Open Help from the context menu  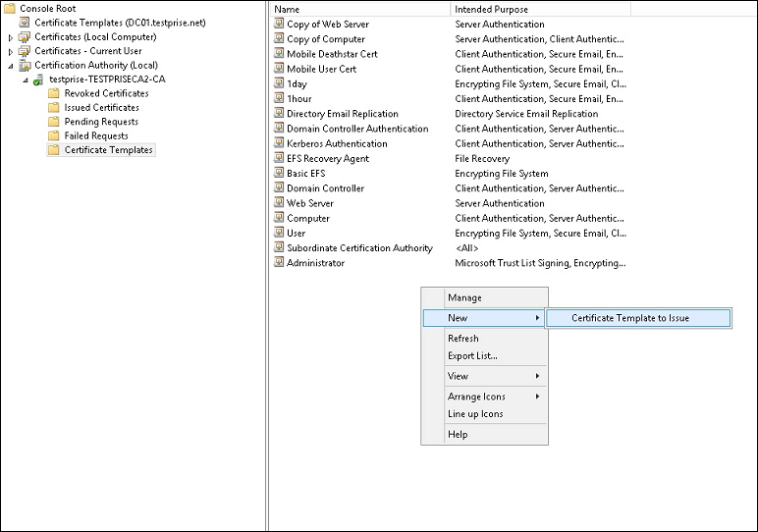coord(484,434)
